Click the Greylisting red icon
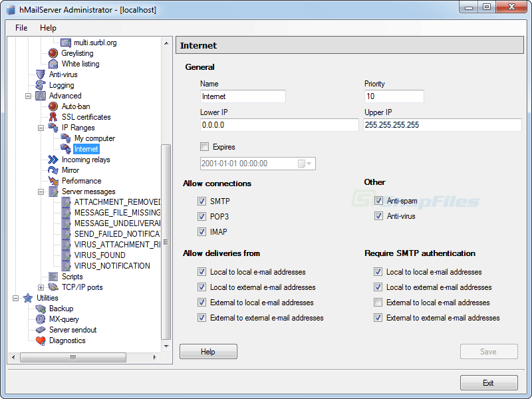The height and width of the screenshot is (399, 532). [x=53, y=53]
